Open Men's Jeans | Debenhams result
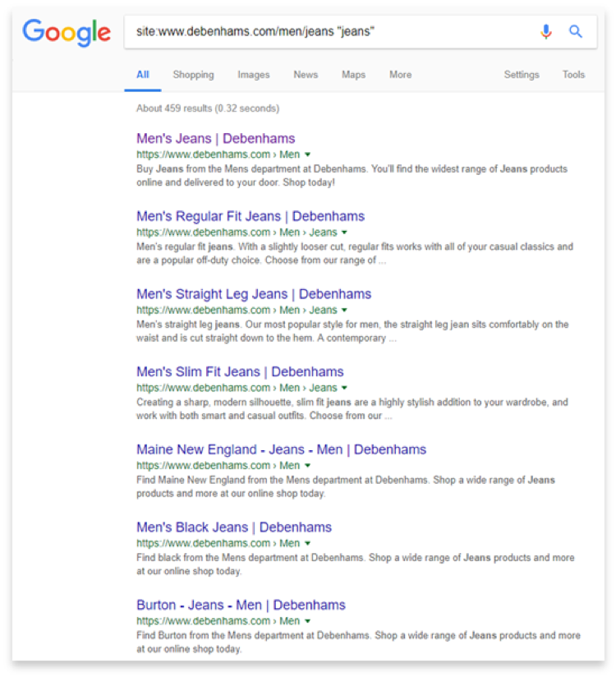This screenshot has width=616, height=677. coord(216,139)
